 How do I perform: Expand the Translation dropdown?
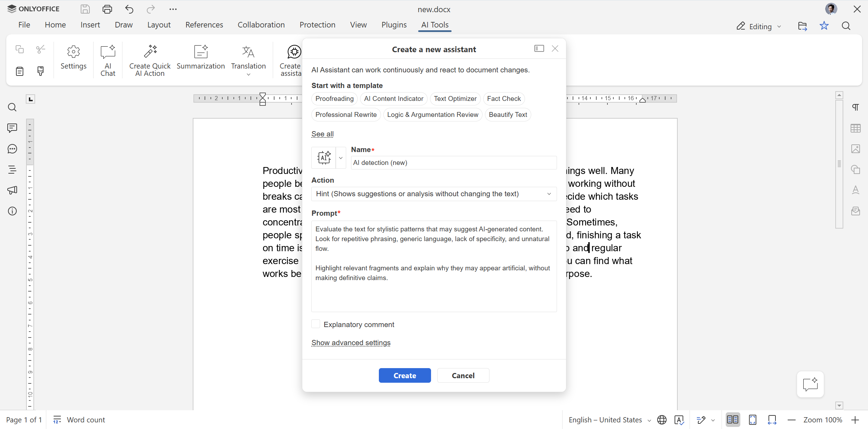248,74
